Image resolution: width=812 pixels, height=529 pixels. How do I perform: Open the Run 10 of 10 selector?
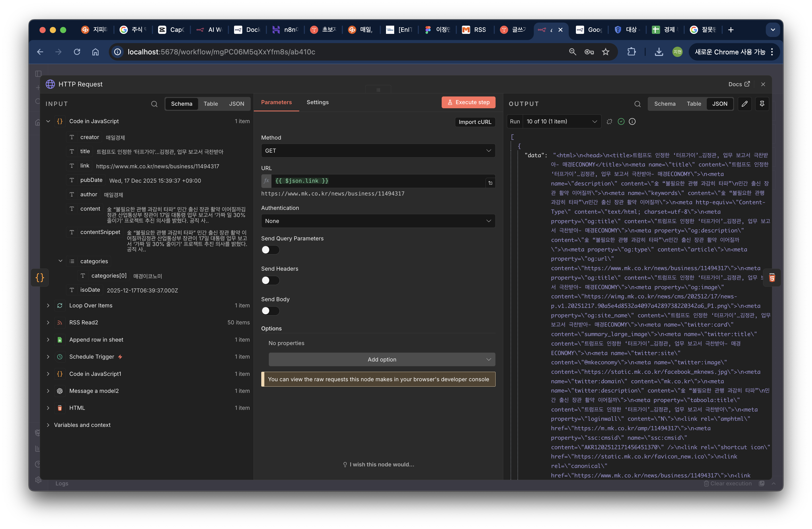click(x=561, y=121)
